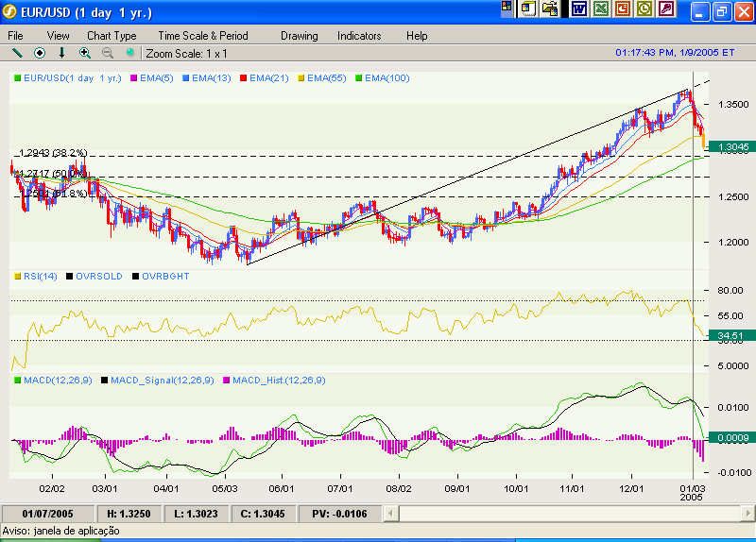This screenshot has width=756, height=542.
Task: Launch Excel from the Office shortcut bar
Action: [600, 8]
